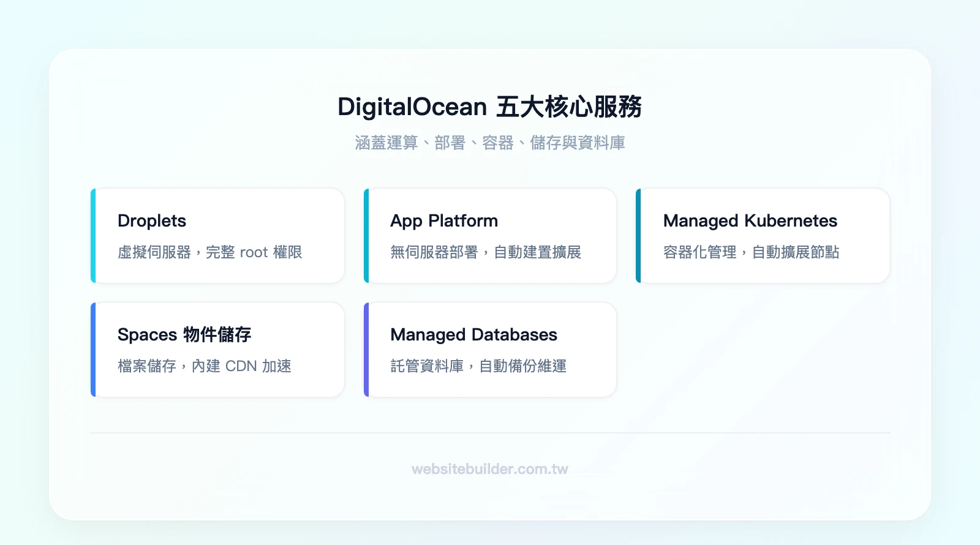Select the 'Spaces 物件儲存' card title
980x545 pixels.
coord(184,334)
